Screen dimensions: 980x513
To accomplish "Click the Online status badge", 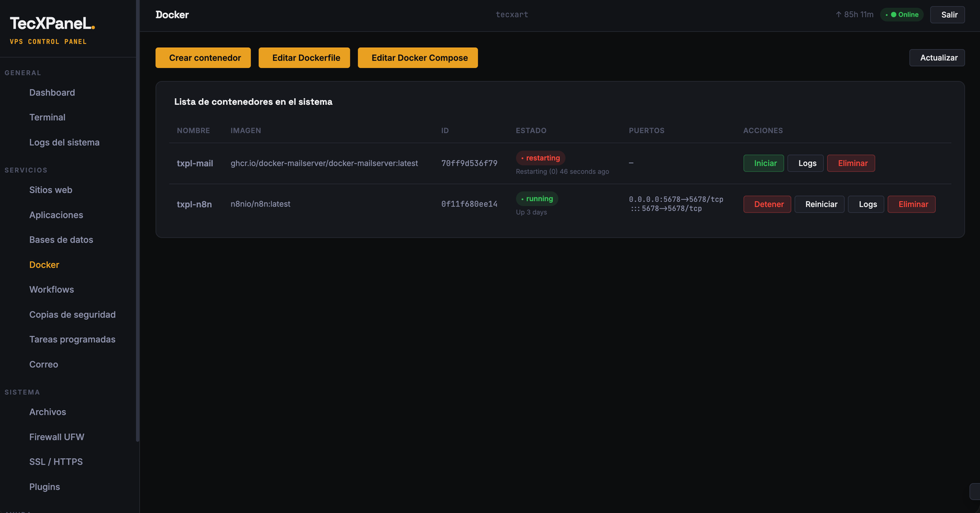I will 902,15.
